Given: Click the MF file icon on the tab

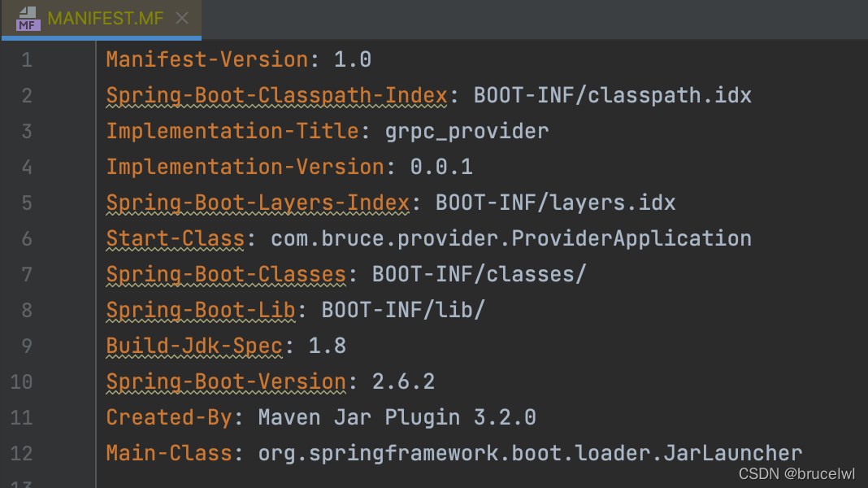Looking at the screenshot, I should [28, 19].
